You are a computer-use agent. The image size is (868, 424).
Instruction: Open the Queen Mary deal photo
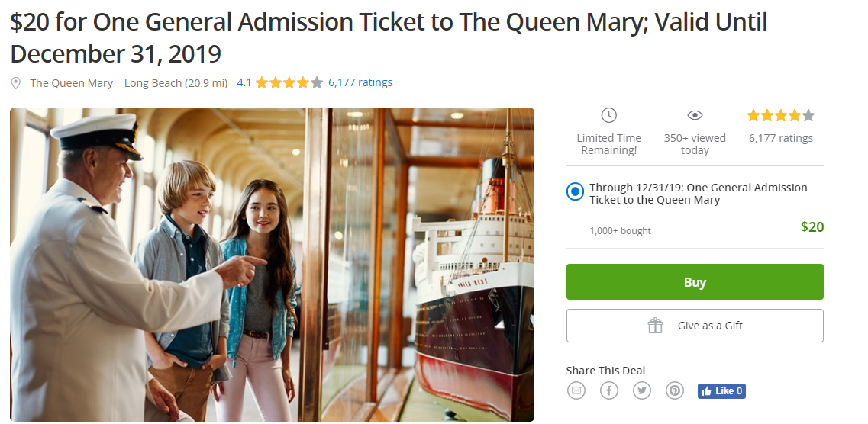(x=272, y=264)
